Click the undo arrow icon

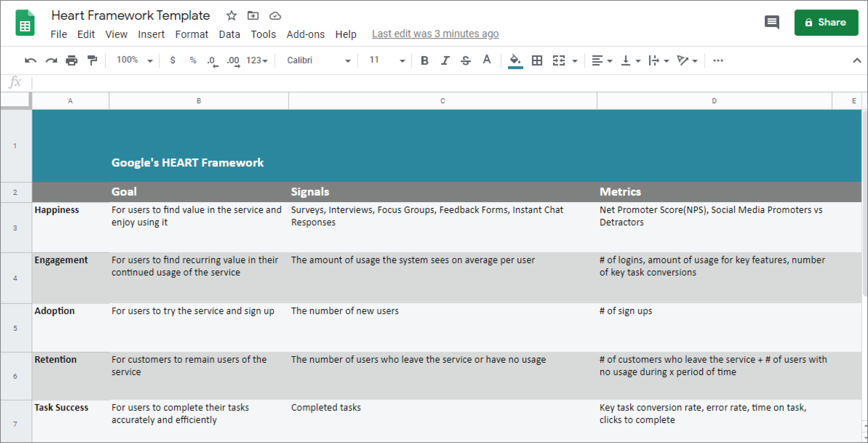[x=30, y=61]
